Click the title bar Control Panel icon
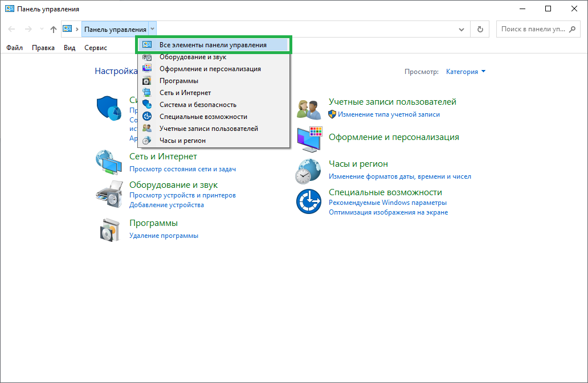The height and width of the screenshot is (383, 588). 9,9
